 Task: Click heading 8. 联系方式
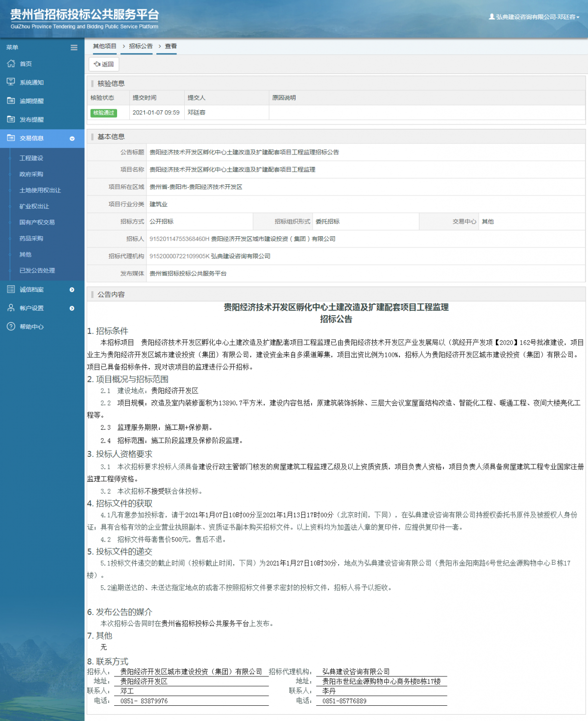pyautogui.click(x=108, y=662)
